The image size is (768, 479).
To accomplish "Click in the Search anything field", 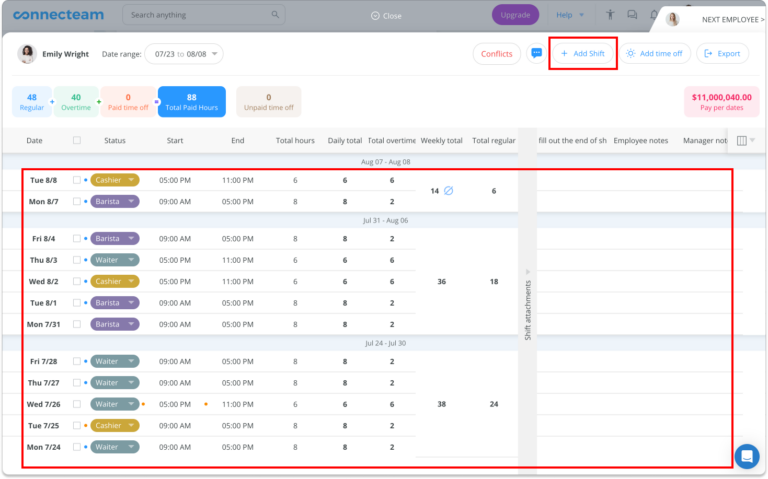I will [204, 15].
